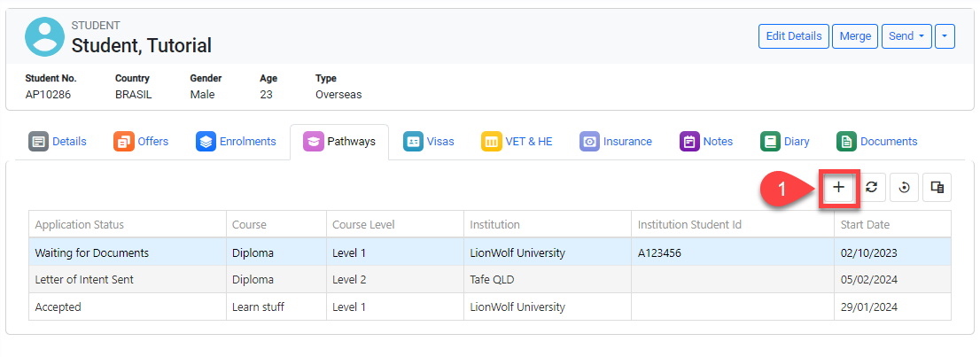Click the student avatar icon

coord(44,36)
